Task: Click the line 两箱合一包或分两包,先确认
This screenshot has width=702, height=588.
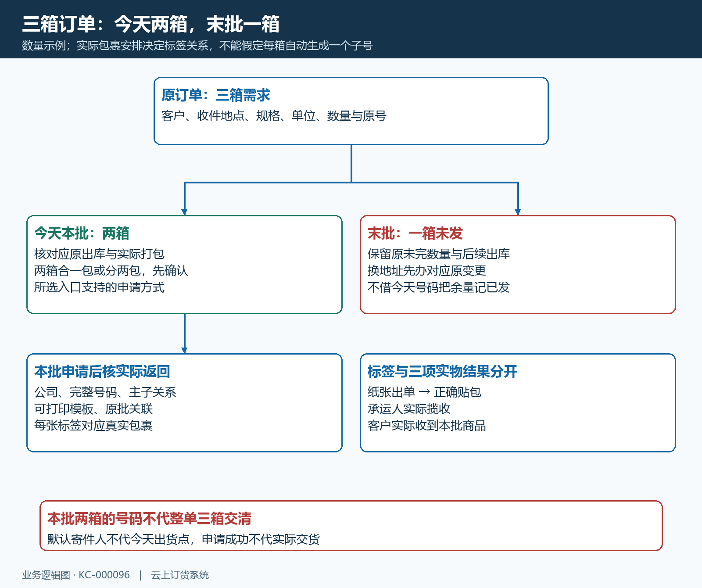Action: coord(111,271)
